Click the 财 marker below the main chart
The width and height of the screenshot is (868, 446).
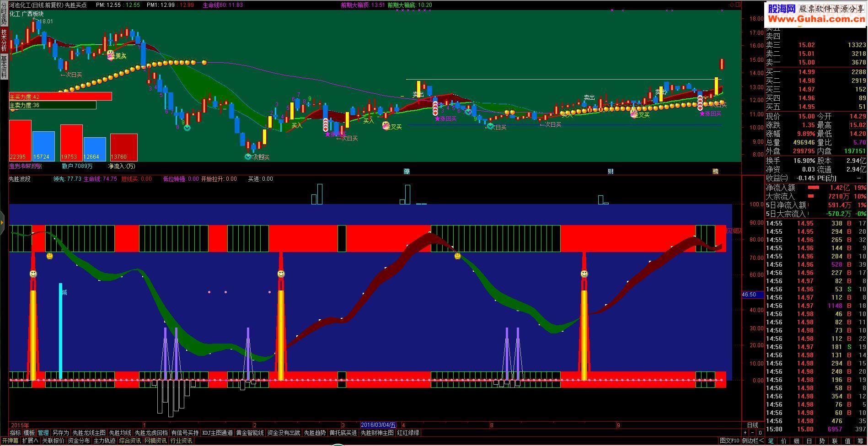[611, 172]
